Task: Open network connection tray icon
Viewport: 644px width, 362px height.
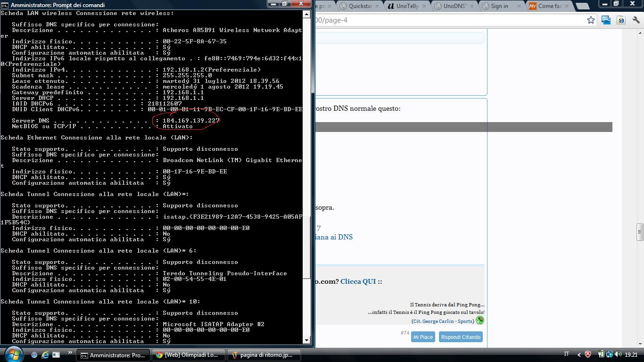Action: pos(609,354)
